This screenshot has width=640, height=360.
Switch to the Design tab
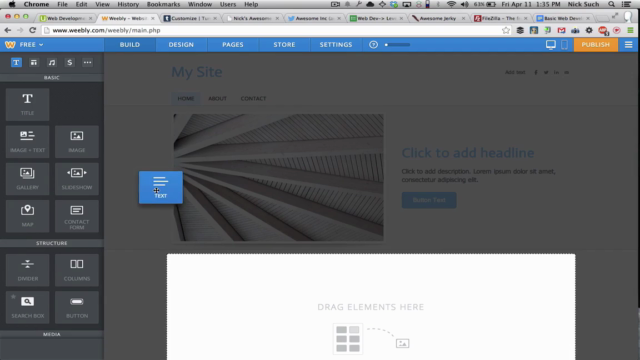181,44
